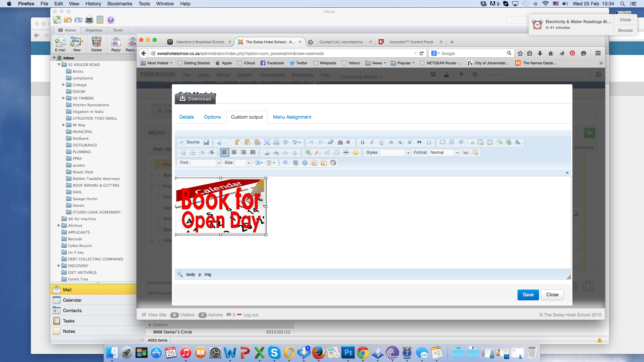Viewport: 644px width, 362px height.
Task: Click the Print icon in editor toolbar
Action: (x=276, y=142)
